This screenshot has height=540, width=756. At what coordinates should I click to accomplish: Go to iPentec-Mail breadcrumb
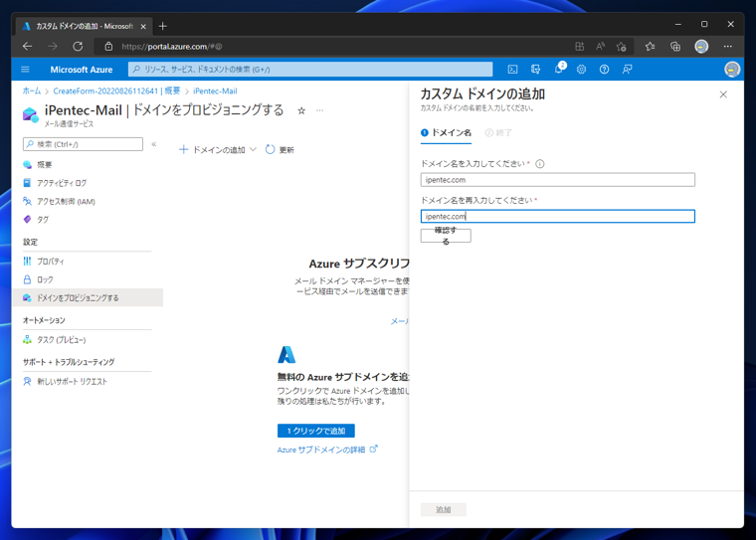tap(215, 91)
